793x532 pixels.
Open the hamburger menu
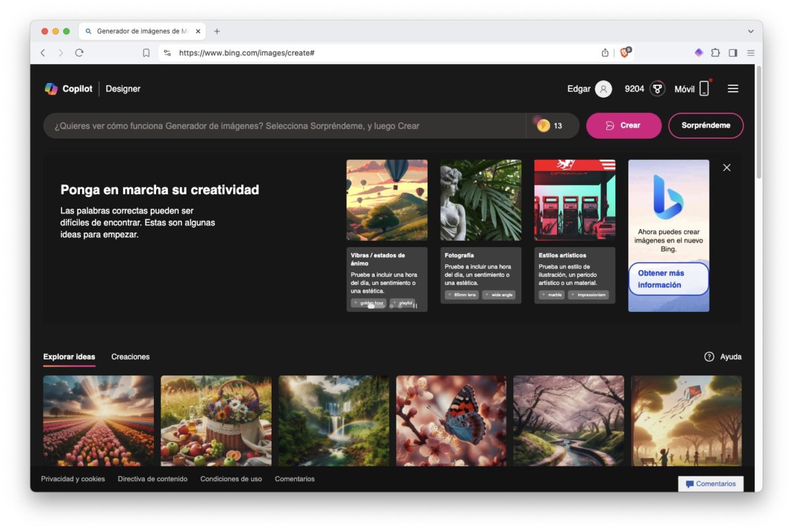pos(733,88)
